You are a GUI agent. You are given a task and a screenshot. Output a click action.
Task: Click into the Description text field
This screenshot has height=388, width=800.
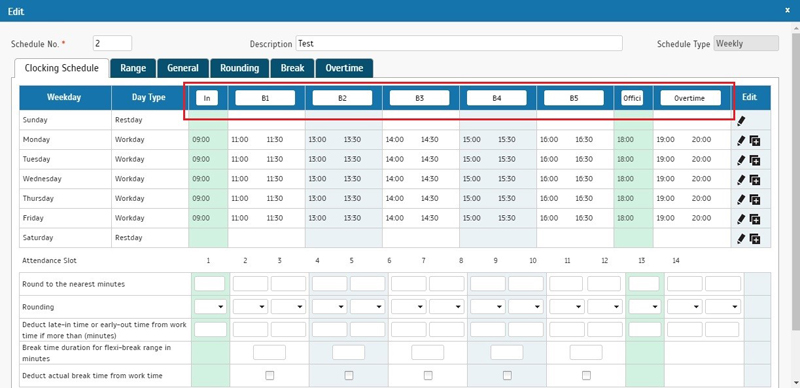point(459,43)
